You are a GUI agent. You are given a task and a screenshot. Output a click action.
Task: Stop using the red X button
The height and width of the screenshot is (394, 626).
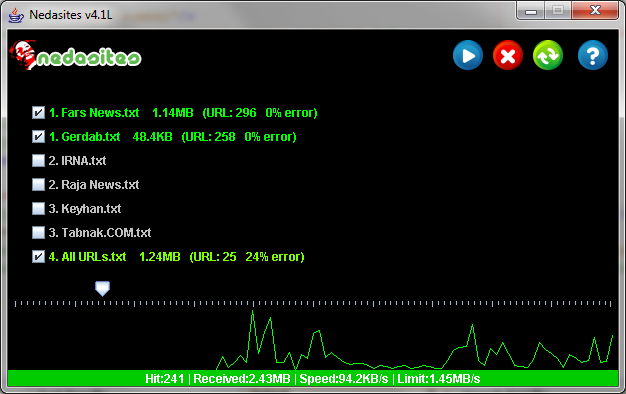click(508, 55)
